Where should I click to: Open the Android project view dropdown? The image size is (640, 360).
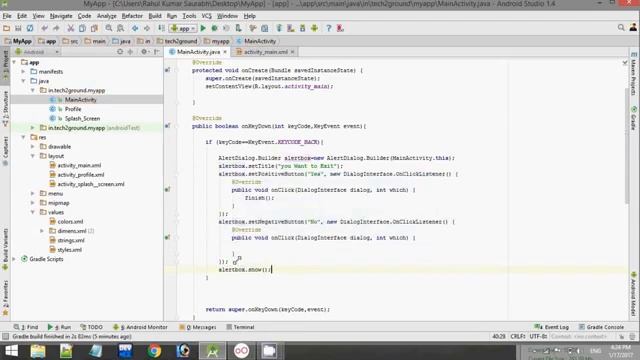37,52
